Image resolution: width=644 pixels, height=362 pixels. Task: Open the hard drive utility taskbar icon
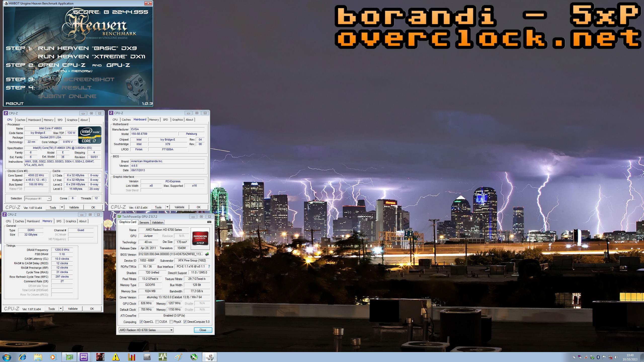(147, 357)
